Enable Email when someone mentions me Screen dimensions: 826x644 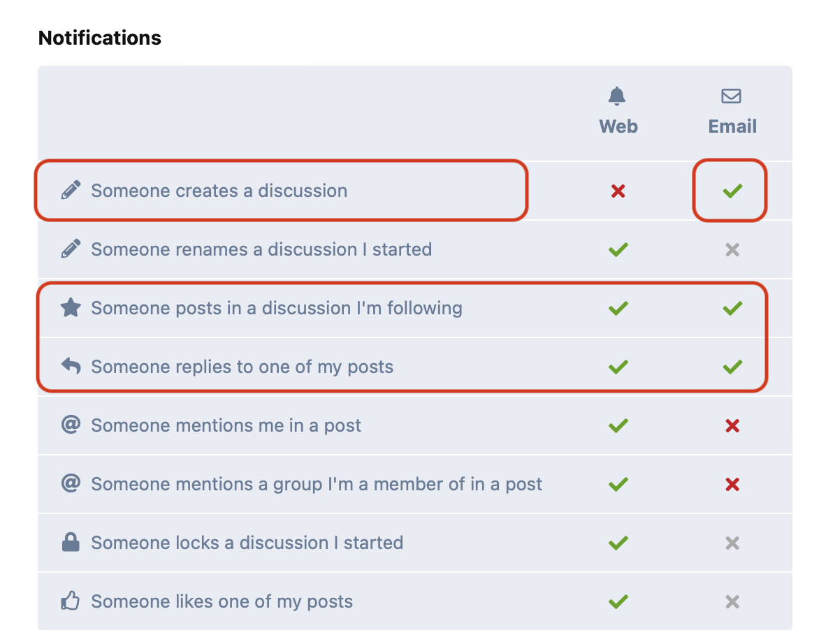tap(732, 425)
